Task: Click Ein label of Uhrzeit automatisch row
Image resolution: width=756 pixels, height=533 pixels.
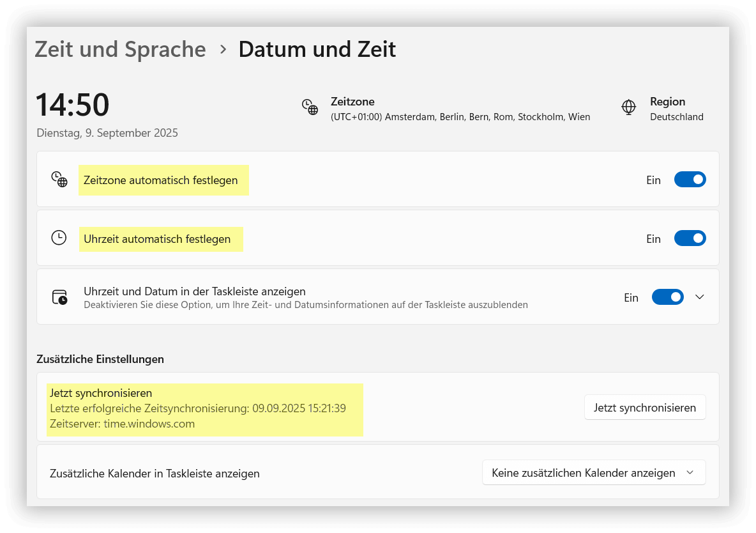Action: (x=653, y=239)
